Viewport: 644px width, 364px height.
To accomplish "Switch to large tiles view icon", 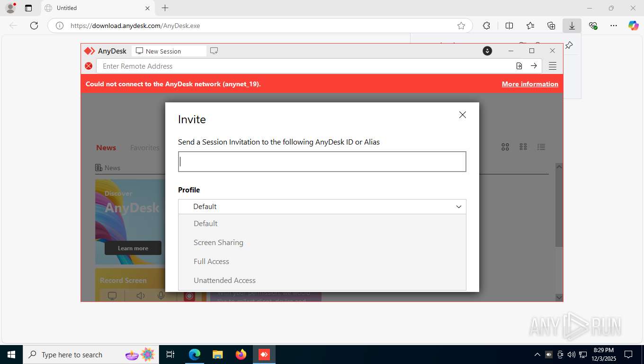I will pos(505,147).
